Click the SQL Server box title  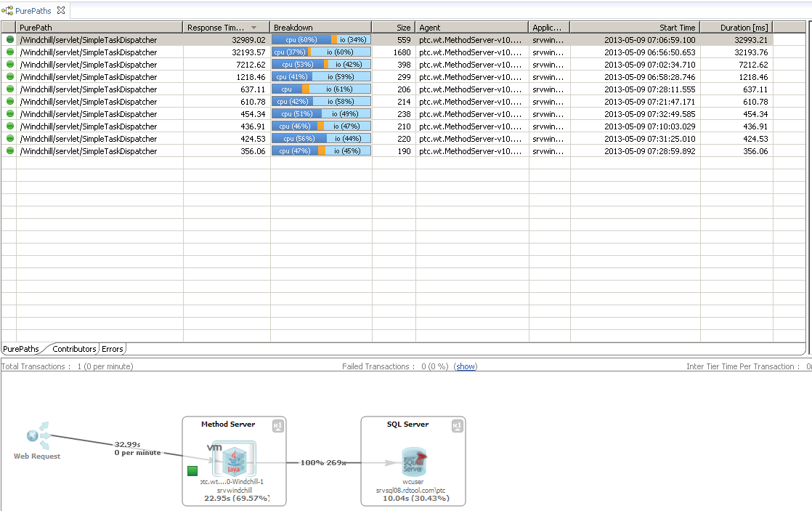coord(407,424)
